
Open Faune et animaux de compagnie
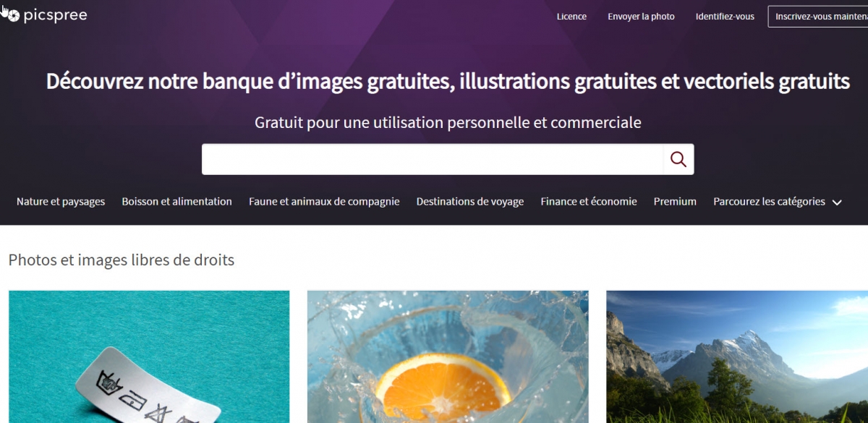point(324,202)
